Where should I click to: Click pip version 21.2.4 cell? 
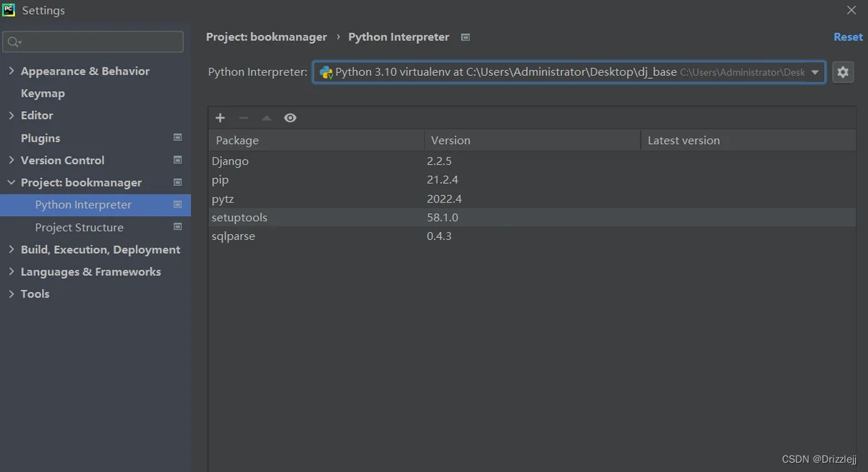tap(443, 180)
